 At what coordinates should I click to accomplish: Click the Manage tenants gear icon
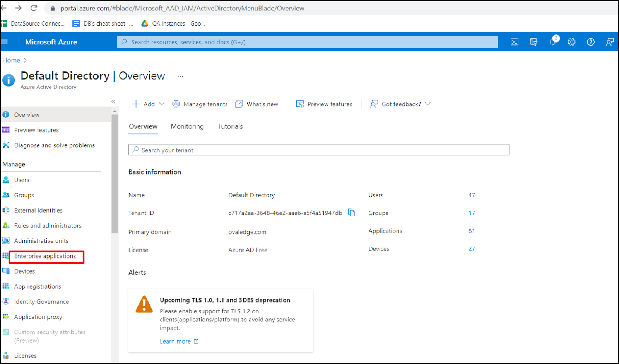(176, 104)
